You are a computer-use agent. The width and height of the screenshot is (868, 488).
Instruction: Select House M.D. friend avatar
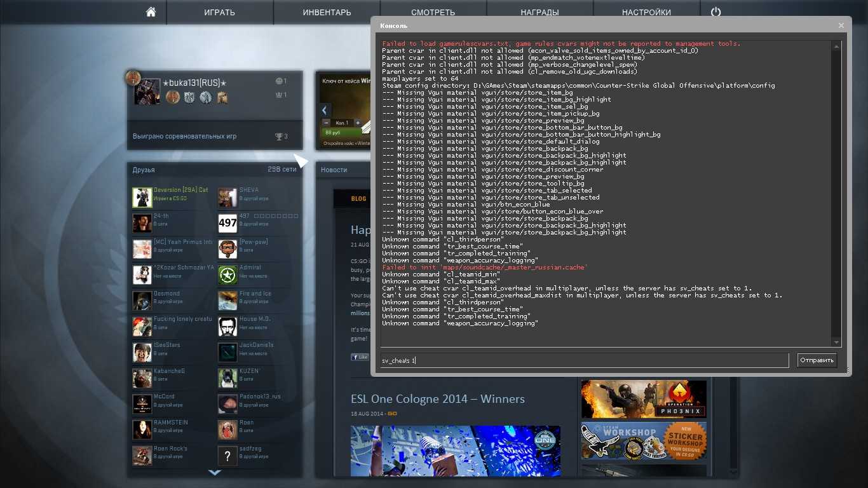coord(227,327)
